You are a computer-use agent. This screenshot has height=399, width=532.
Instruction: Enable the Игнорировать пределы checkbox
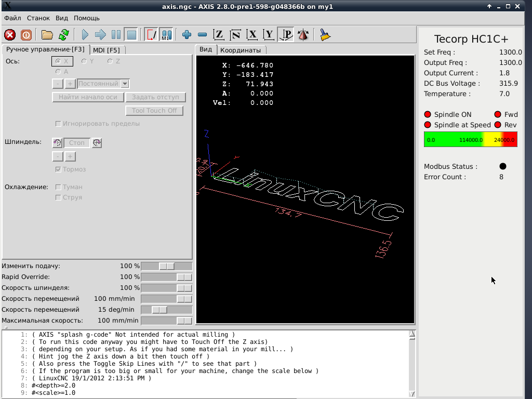click(59, 124)
